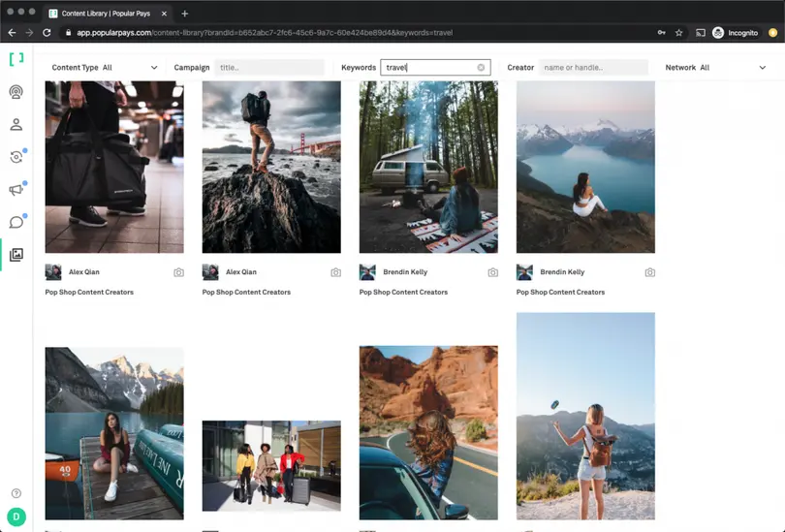
Task: Click the green D user avatar
Action: point(16,517)
